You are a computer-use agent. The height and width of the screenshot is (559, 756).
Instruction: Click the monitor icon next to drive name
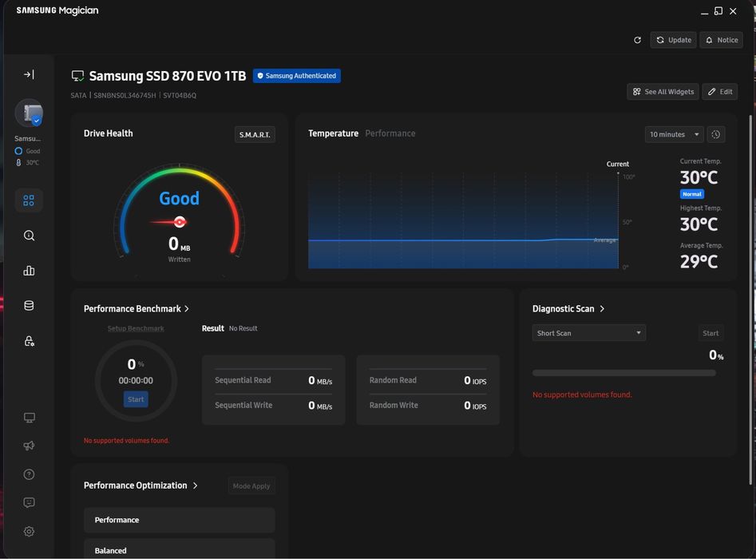(x=77, y=76)
